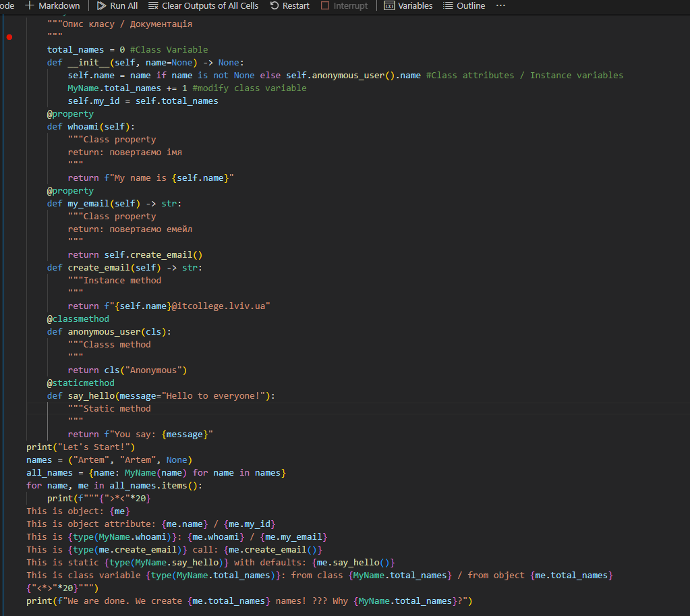Image resolution: width=690 pixels, height=616 pixels.
Task: Toggle the red breakpoint in the gutter
Action: pos(9,37)
